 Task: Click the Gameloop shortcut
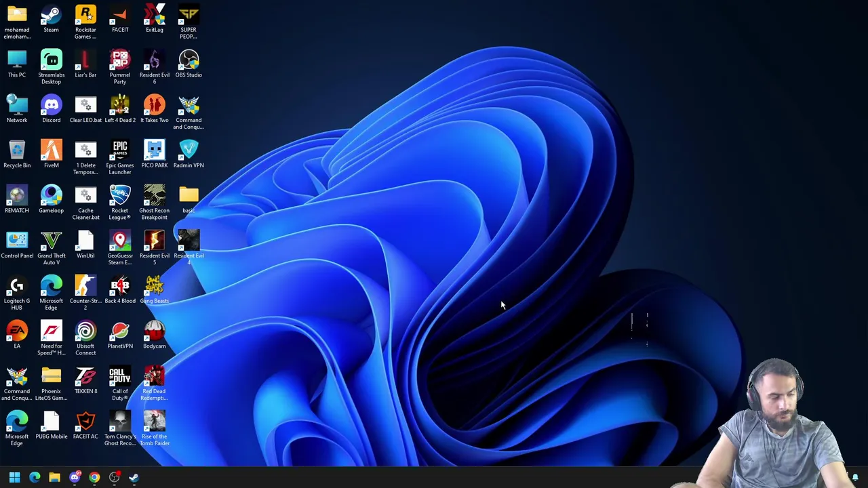[51, 200]
